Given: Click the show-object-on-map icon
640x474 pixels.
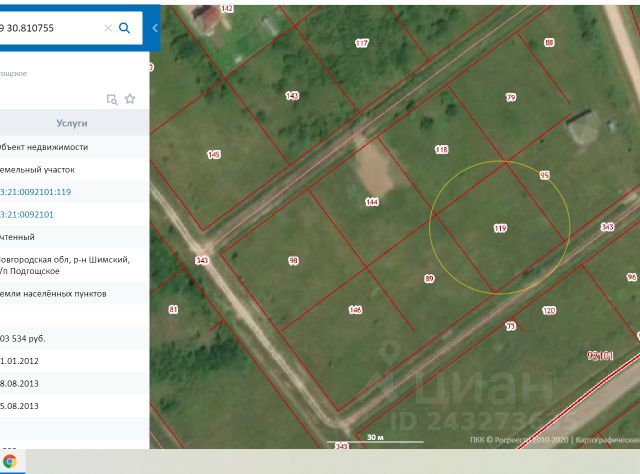Looking at the screenshot, I should [x=112, y=99].
